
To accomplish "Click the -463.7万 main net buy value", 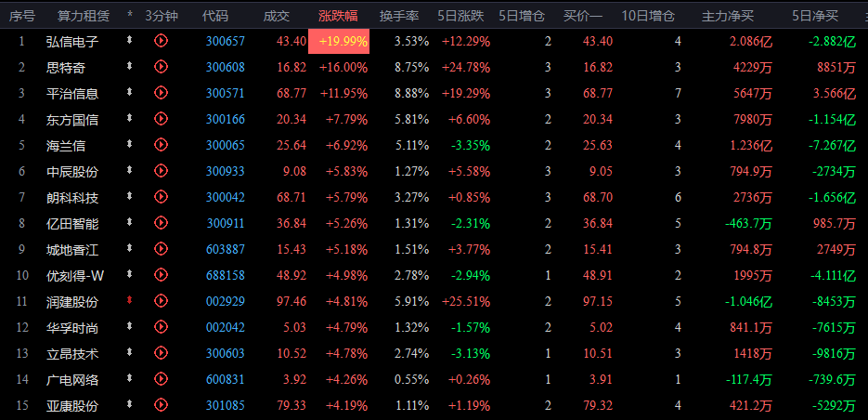I will coord(749,223).
